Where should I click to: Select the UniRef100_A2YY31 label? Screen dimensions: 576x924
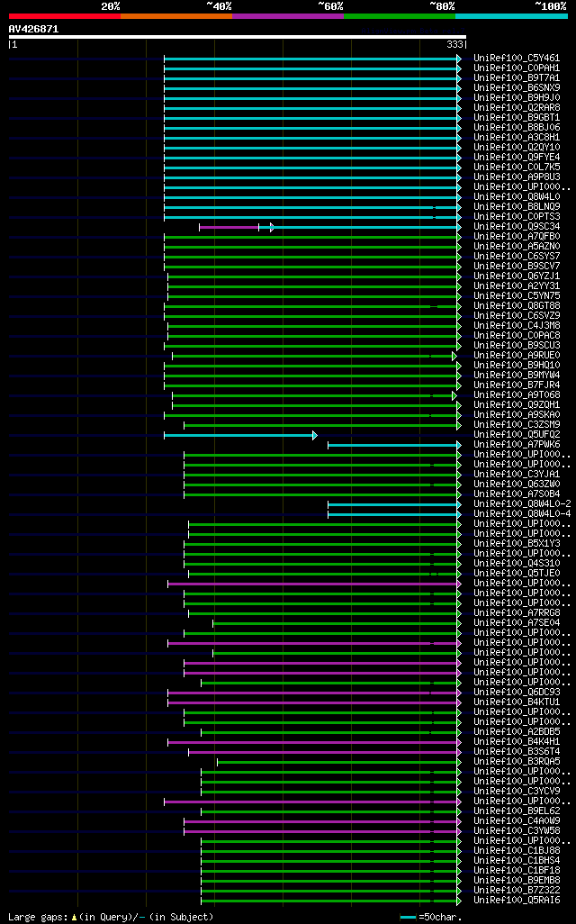(x=517, y=285)
